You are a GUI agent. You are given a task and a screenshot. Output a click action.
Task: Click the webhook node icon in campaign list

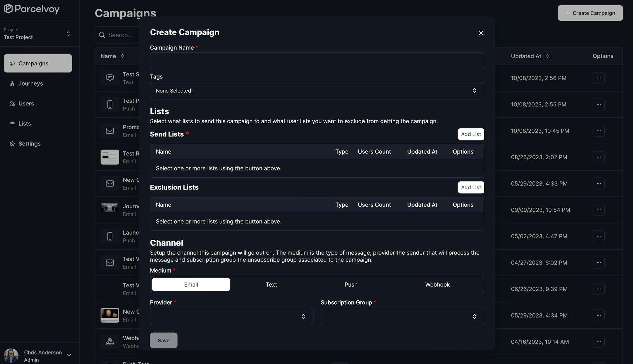pyautogui.click(x=110, y=342)
